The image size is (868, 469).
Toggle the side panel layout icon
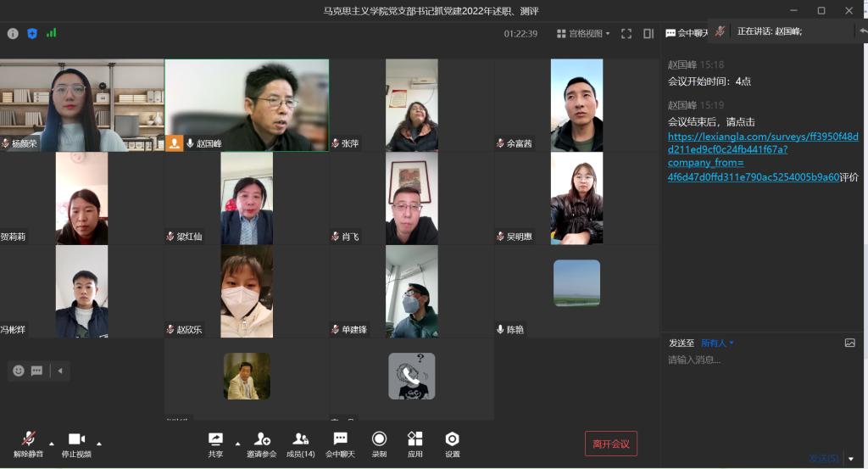(x=648, y=34)
